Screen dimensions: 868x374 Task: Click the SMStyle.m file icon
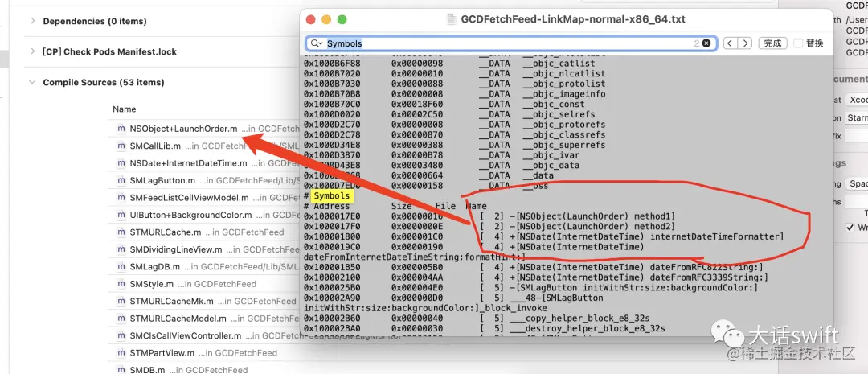[121, 284]
